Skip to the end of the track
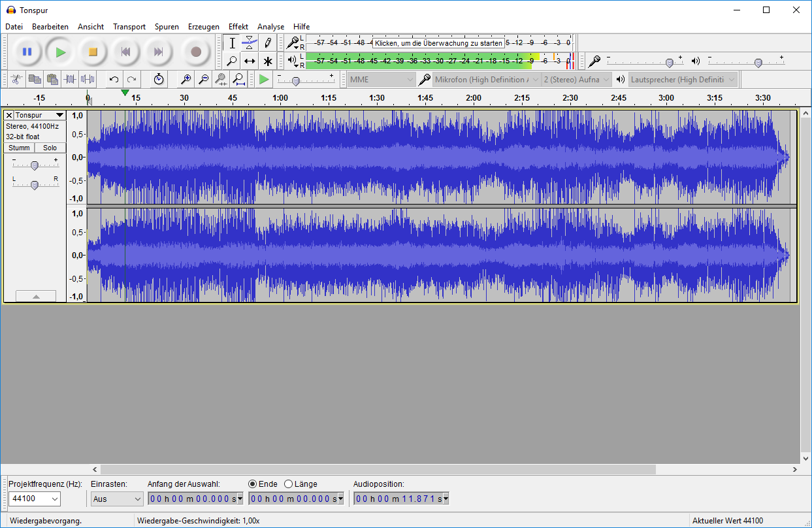 (x=158, y=52)
